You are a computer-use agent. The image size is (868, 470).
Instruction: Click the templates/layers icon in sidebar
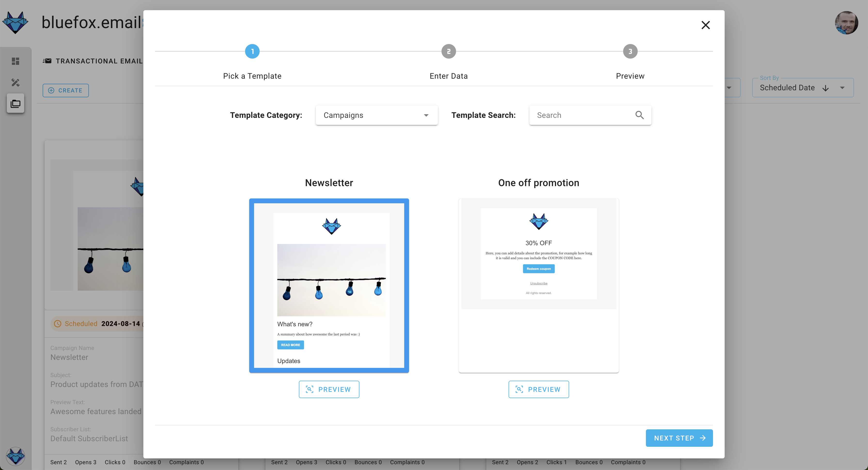click(x=16, y=104)
